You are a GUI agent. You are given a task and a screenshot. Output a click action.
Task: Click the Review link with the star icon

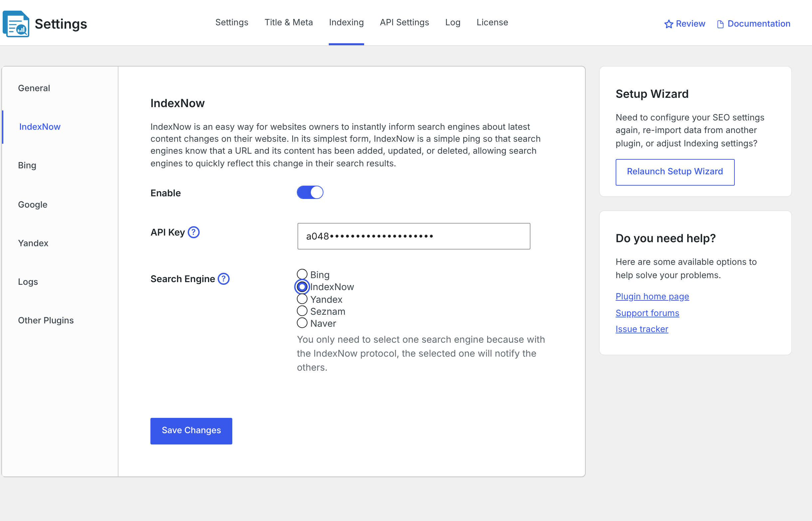685,24
